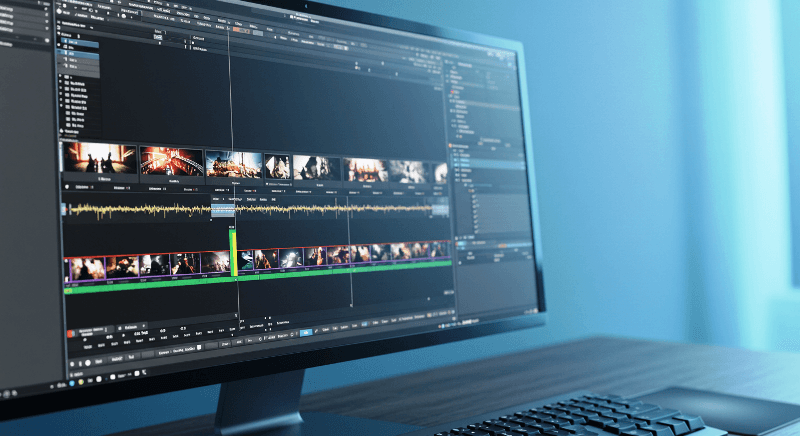Open the blue circular icon on the taskbar
Image resolution: width=800 pixels, height=436 pixels.
coord(72,382)
